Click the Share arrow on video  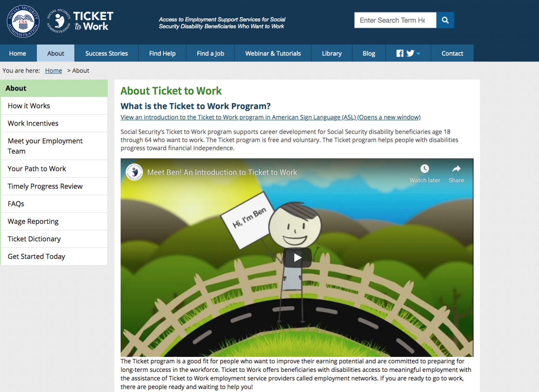pyautogui.click(x=456, y=169)
